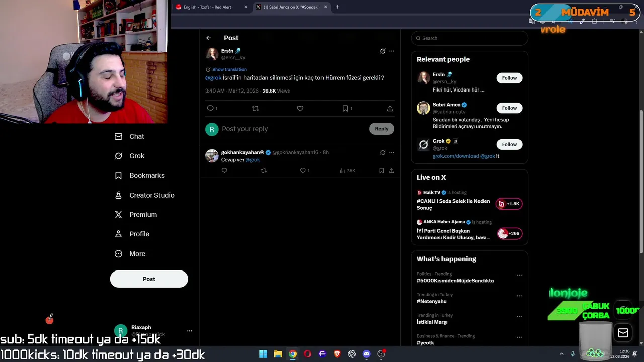Expand the More menu in sidebar
This screenshot has width=644, height=362.
(130, 254)
